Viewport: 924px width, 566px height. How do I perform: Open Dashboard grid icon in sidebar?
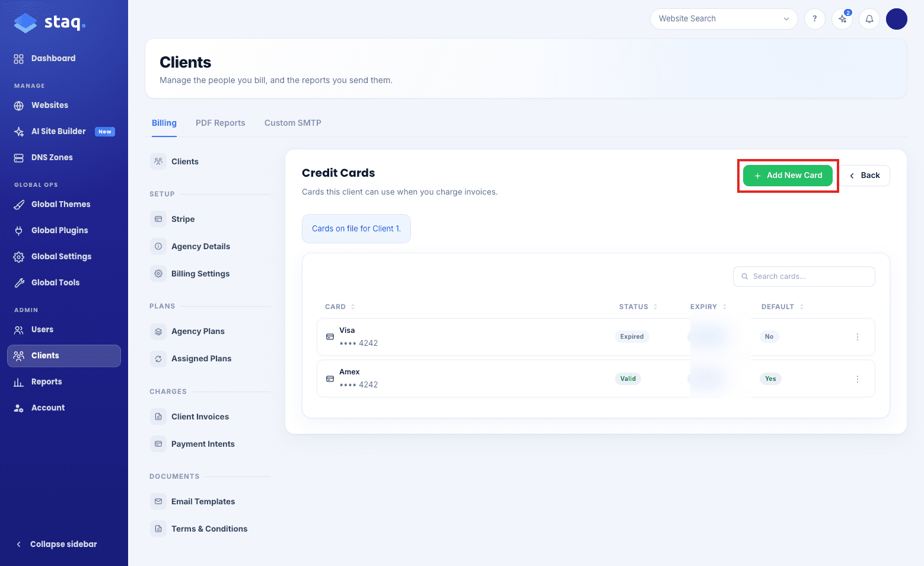pos(19,59)
